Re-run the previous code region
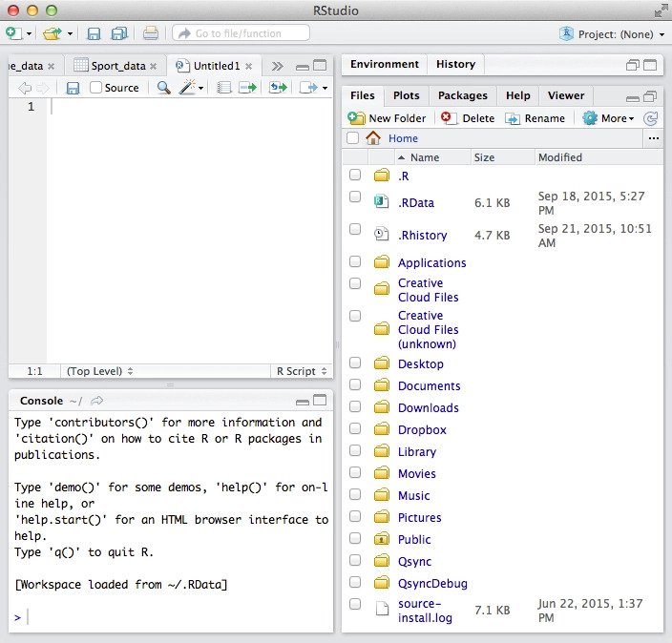 tap(278, 88)
